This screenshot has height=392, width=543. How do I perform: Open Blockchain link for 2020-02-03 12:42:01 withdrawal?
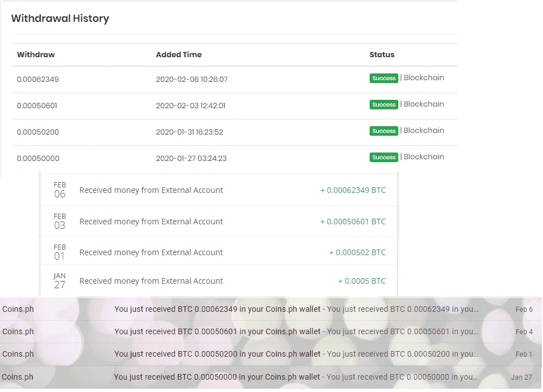click(424, 104)
